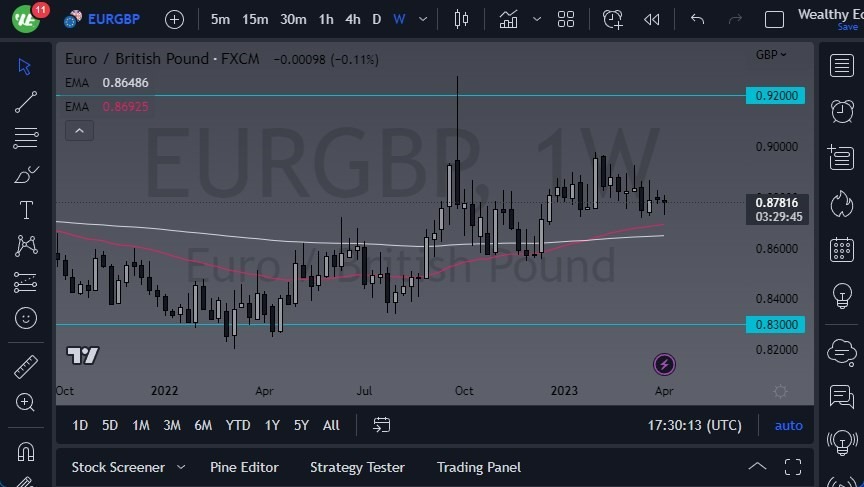This screenshot has height=487, width=864.
Task: Toggle magnet mode
Action: tap(26, 452)
